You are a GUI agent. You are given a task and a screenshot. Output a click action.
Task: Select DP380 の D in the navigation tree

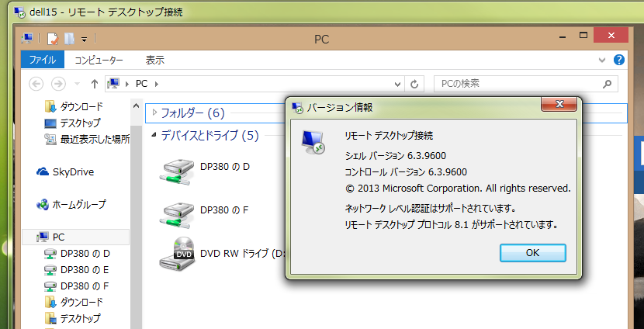78,254
